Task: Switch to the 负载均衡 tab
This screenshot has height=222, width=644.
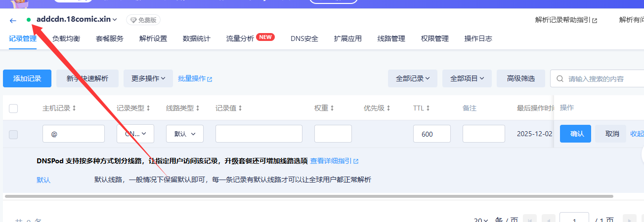Action: (x=66, y=38)
